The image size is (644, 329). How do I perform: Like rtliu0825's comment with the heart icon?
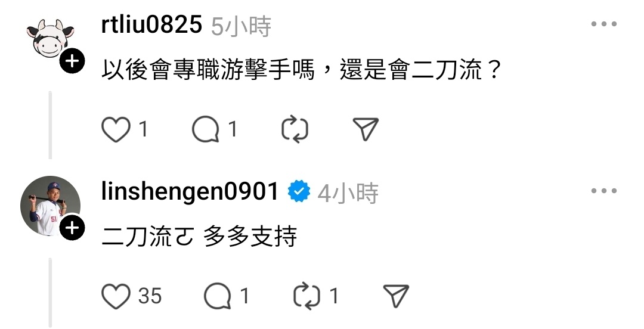[x=116, y=129]
